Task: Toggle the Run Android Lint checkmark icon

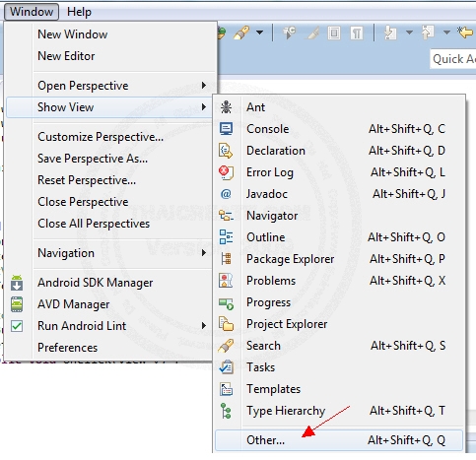Action: pyautogui.click(x=17, y=326)
